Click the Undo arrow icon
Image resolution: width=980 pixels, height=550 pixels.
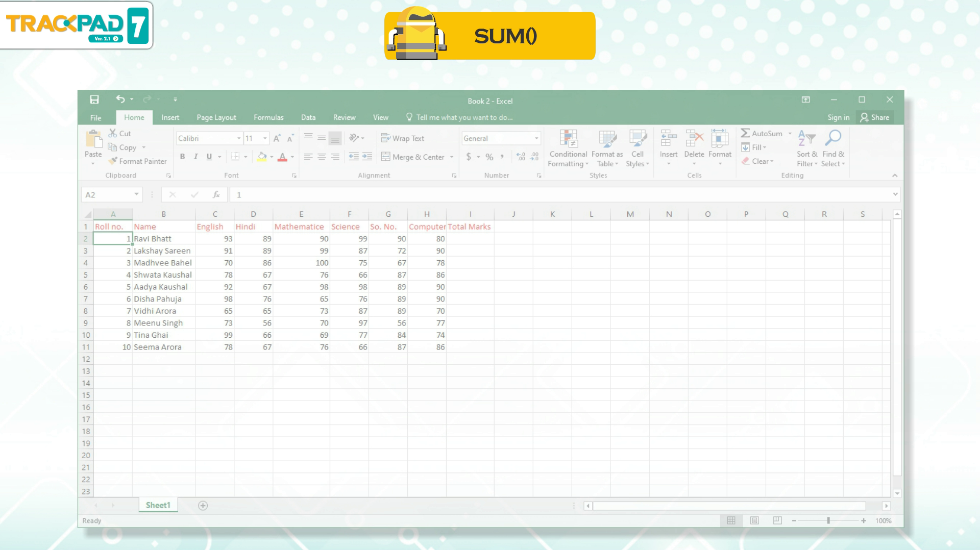pyautogui.click(x=120, y=99)
